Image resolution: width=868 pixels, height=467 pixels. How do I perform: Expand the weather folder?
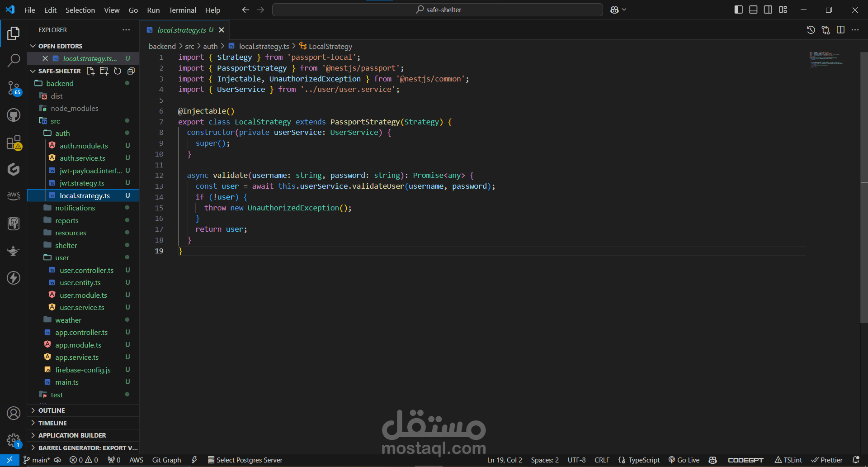click(x=83, y=320)
